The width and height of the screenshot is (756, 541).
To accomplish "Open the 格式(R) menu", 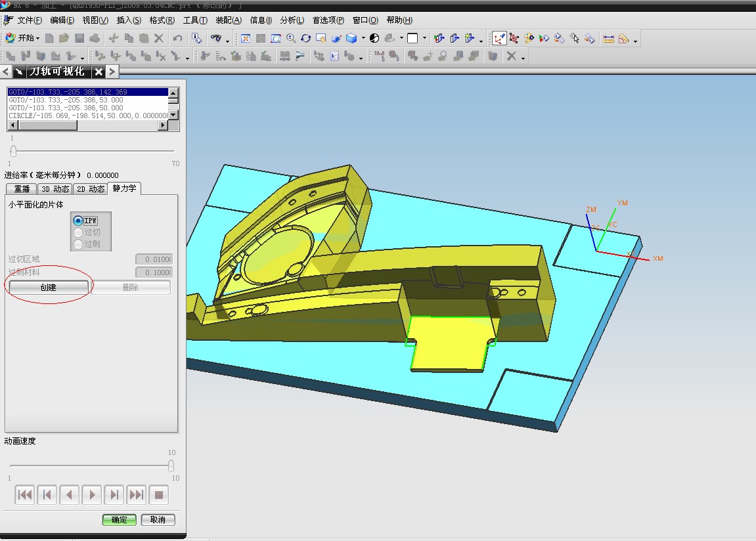I will pyautogui.click(x=162, y=20).
